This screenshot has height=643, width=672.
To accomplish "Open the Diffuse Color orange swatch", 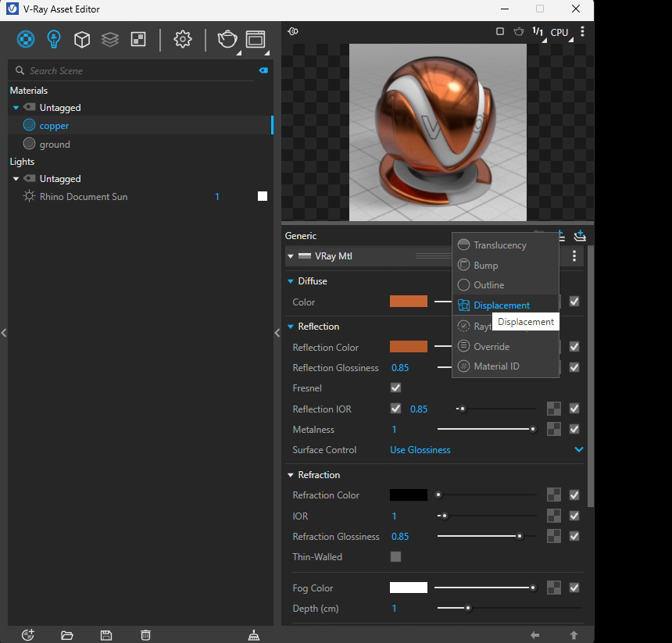I will tap(409, 301).
